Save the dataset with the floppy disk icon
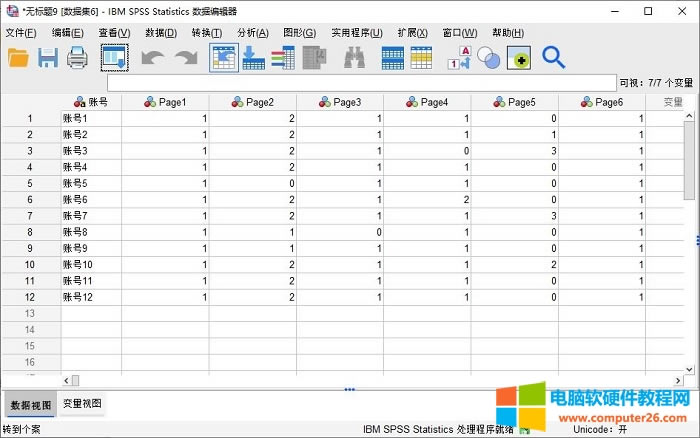Viewport: 700px width, 438px height. click(48, 59)
